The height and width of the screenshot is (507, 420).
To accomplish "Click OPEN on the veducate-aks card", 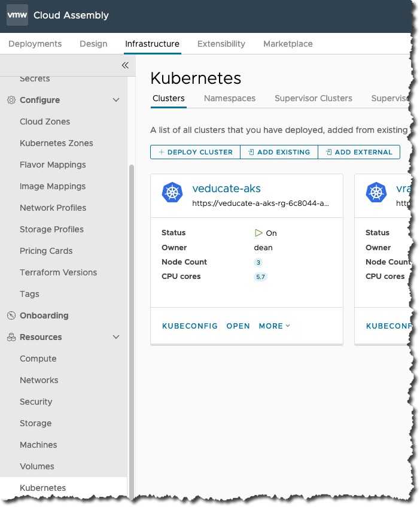I will 238,326.
